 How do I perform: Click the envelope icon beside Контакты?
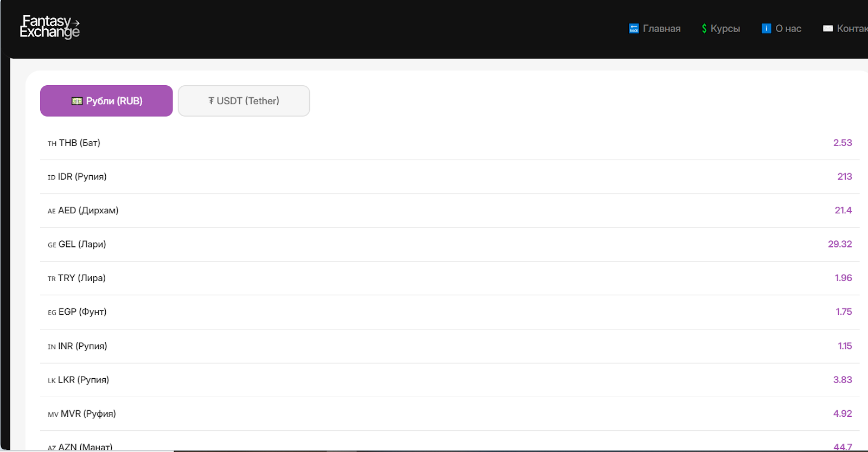click(x=828, y=28)
